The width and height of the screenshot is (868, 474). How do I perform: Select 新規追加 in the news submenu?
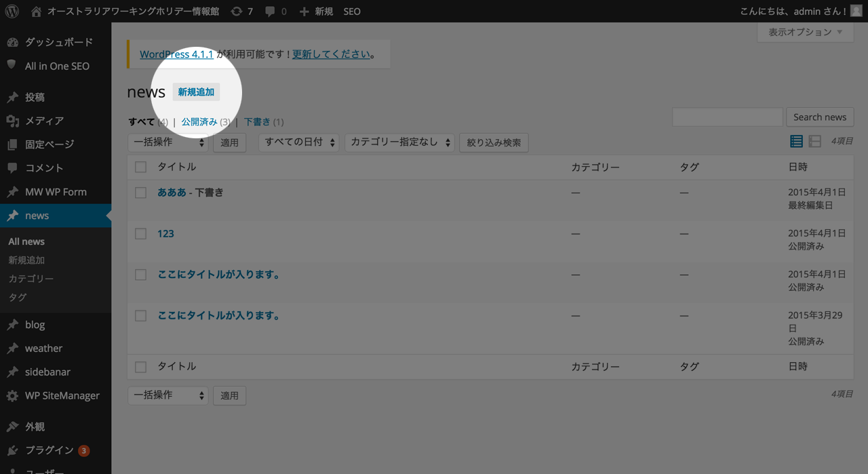point(26,260)
